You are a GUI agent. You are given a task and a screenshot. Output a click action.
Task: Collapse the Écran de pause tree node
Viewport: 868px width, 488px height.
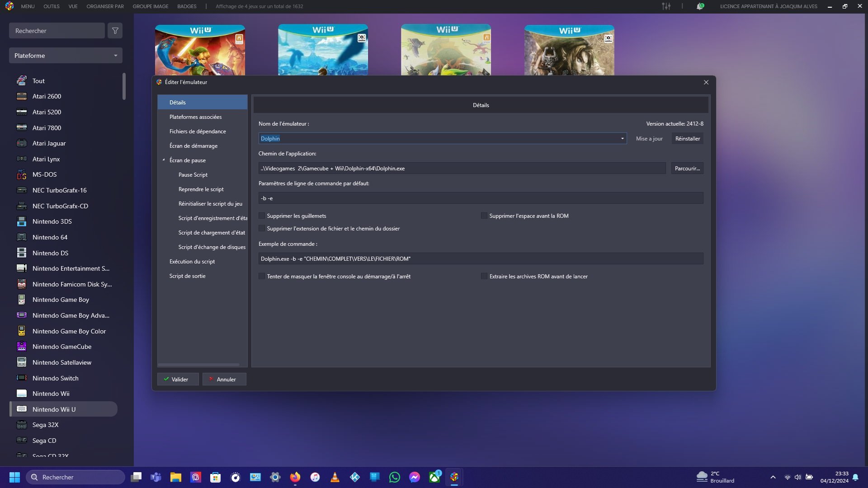tap(164, 160)
